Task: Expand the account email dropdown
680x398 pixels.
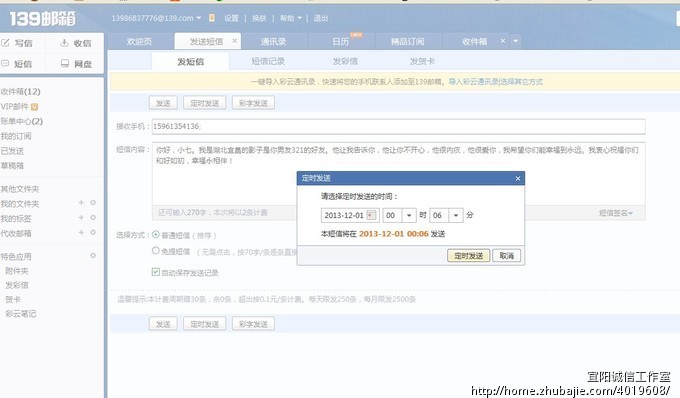Action: pyautogui.click(x=199, y=18)
